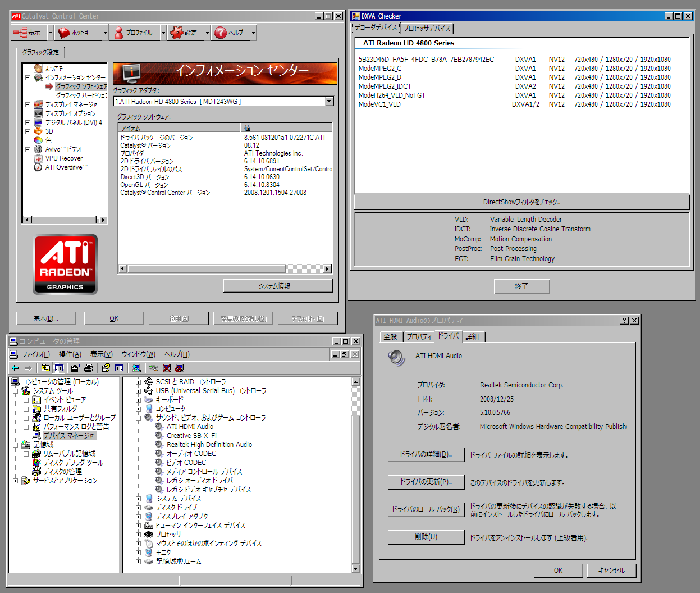The width and height of the screenshot is (700, 593).
Task: Open the dropdown arrow beside 表示 in Catalyst
Action: 50,33
